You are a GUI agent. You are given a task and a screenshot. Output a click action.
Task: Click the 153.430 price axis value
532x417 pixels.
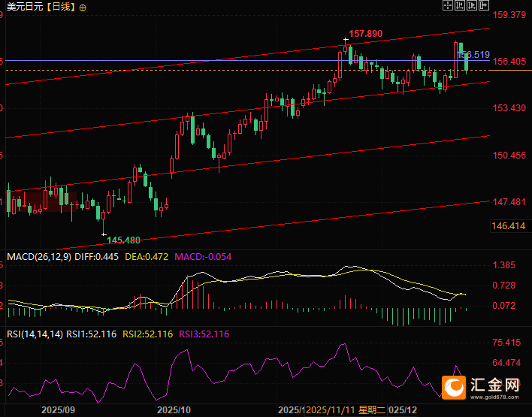[x=509, y=108]
